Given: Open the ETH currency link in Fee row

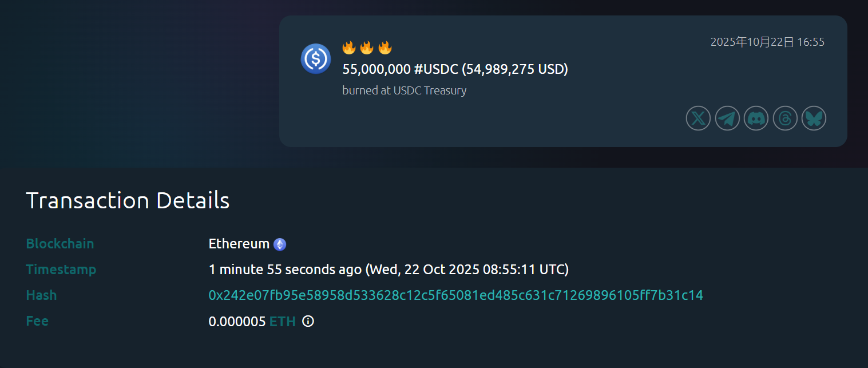Looking at the screenshot, I should [x=282, y=322].
